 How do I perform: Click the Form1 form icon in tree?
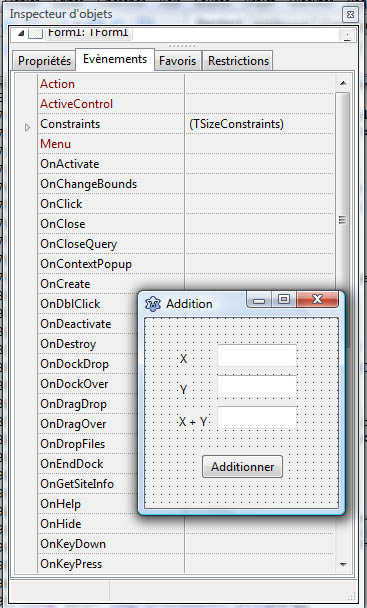[x=36, y=33]
